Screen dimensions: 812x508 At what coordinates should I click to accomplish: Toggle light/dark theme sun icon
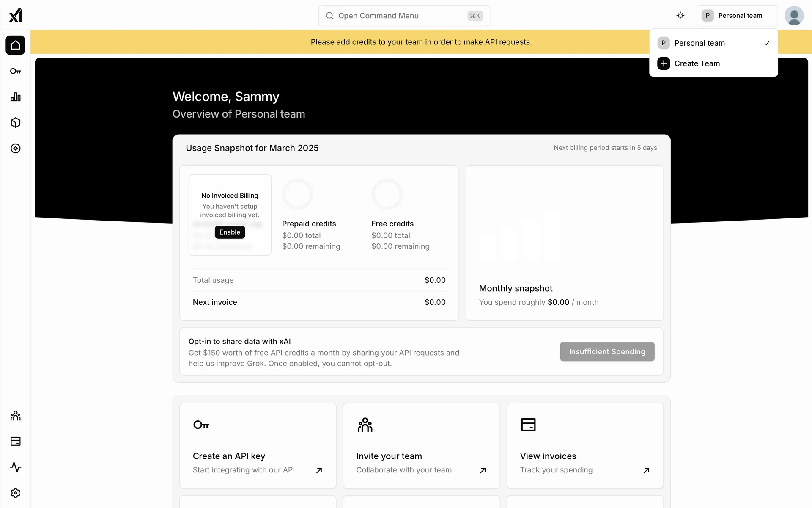pyautogui.click(x=680, y=16)
